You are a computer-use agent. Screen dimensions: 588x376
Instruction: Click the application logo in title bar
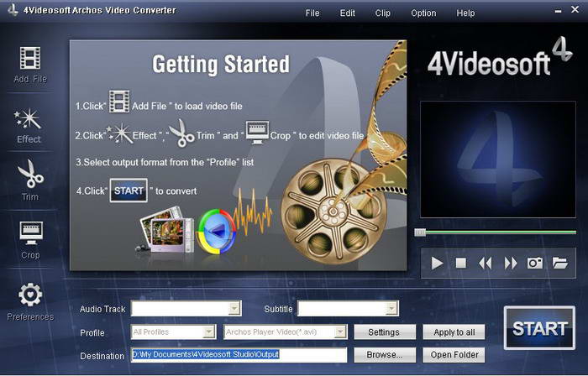(13, 10)
